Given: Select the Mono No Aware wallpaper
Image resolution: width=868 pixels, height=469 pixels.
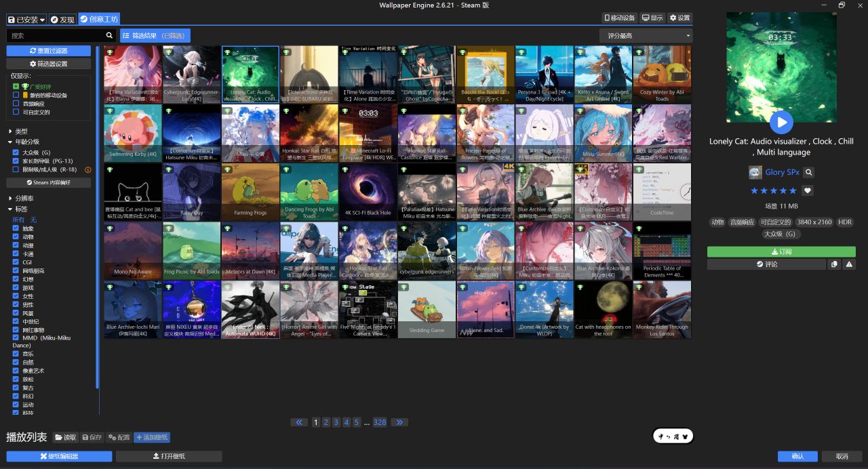Looking at the screenshot, I should (133, 251).
